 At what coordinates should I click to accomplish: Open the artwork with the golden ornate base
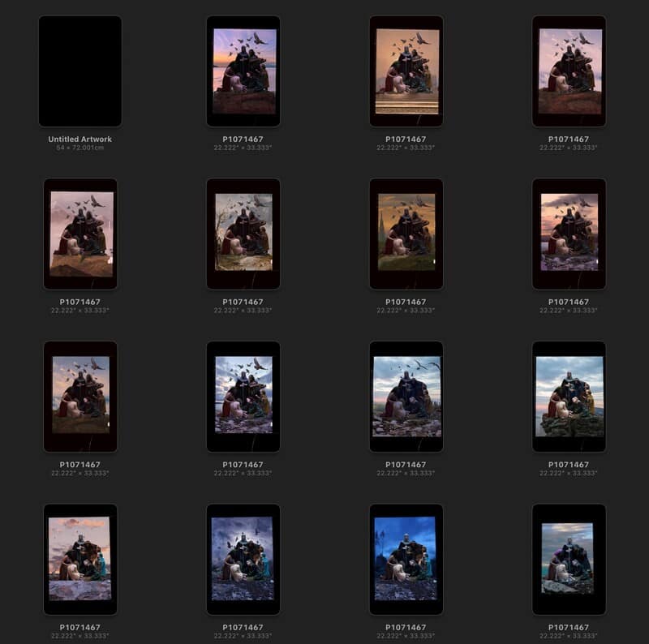[x=406, y=71]
